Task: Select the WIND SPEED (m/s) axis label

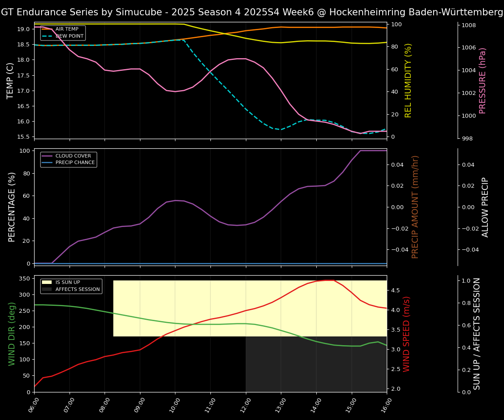Action: pos(406,333)
